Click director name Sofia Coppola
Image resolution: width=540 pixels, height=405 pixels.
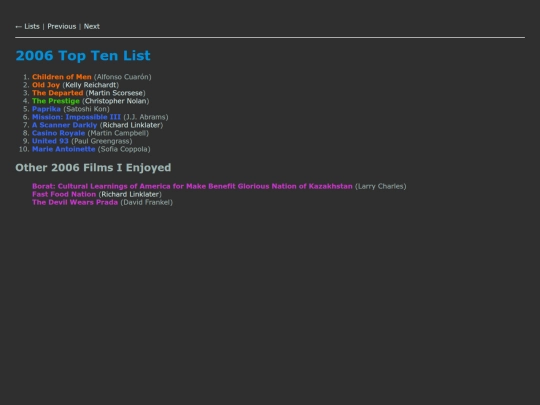click(124, 149)
